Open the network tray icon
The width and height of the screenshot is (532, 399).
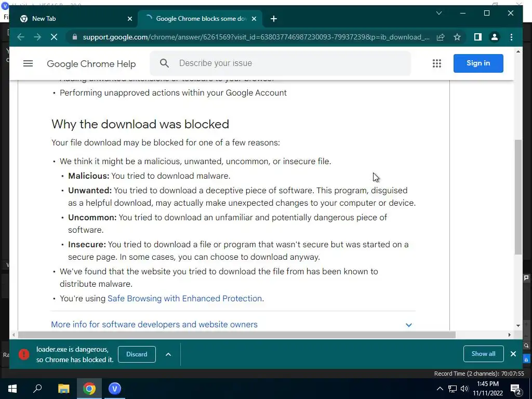tap(453, 389)
